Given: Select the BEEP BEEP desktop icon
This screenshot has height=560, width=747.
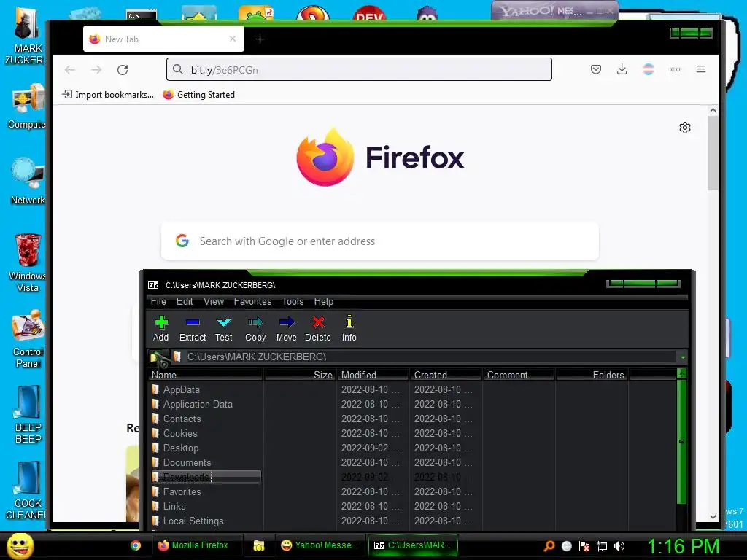Looking at the screenshot, I should click(x=28, y=414).
